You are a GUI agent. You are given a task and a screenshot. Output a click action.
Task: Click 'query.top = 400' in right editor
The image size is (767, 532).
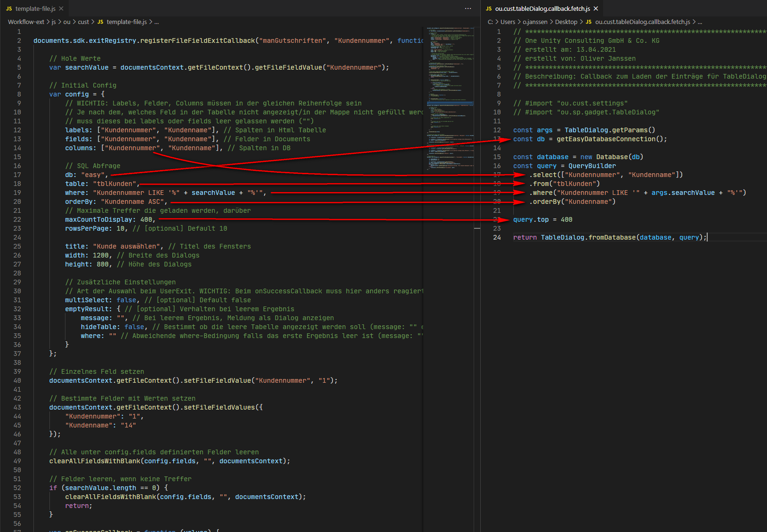(x=543, y=219)
